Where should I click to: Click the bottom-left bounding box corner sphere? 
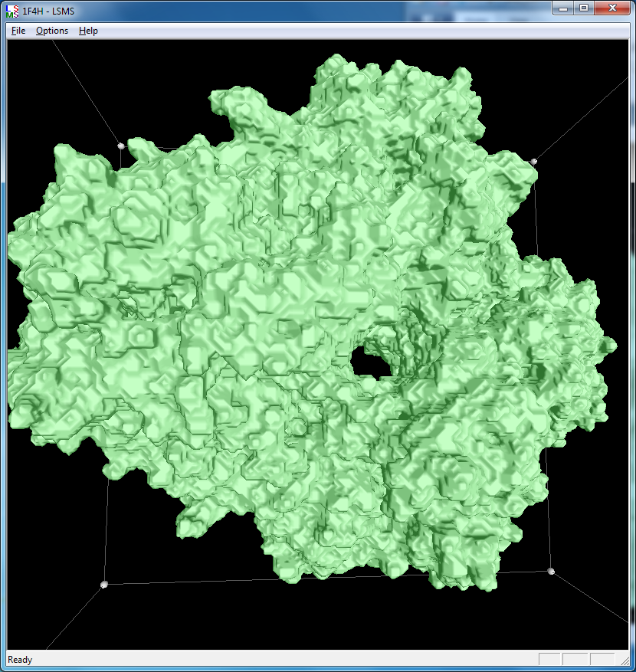pos(104,585)
